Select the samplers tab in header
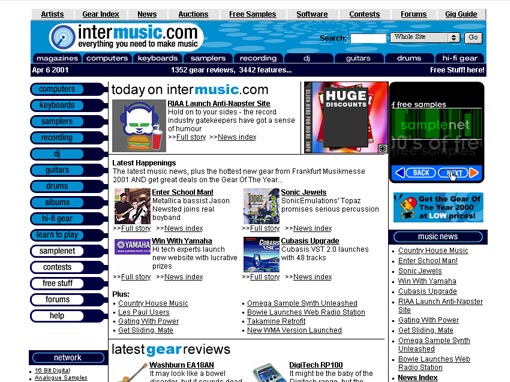The image size is (510, 382). click(x=208, y=58)
